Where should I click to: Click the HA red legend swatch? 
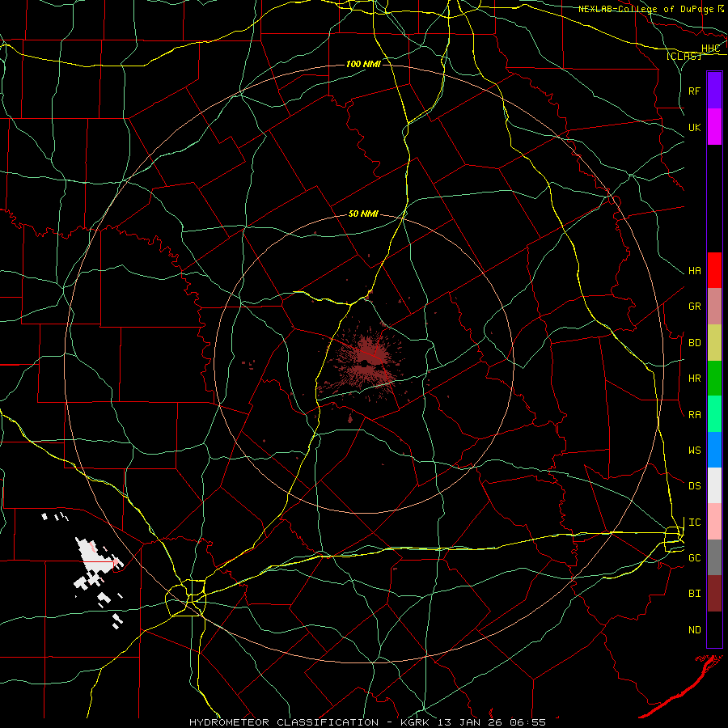(714, 270)
